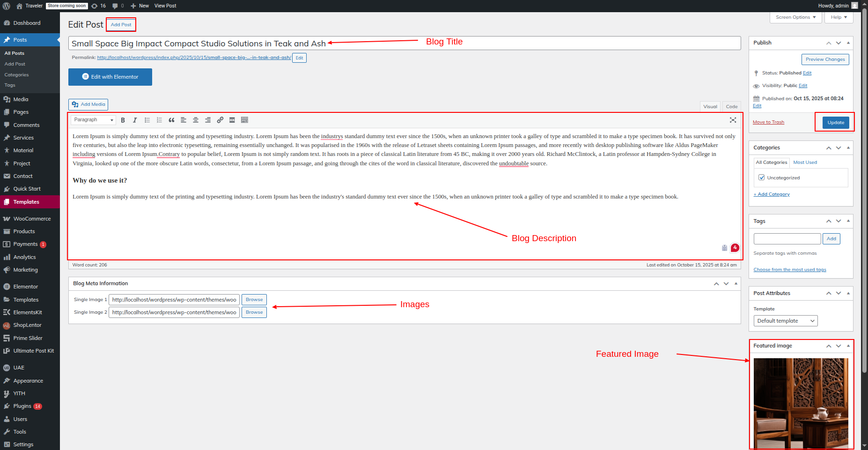Click the insert link icon

tap(220, 120)
